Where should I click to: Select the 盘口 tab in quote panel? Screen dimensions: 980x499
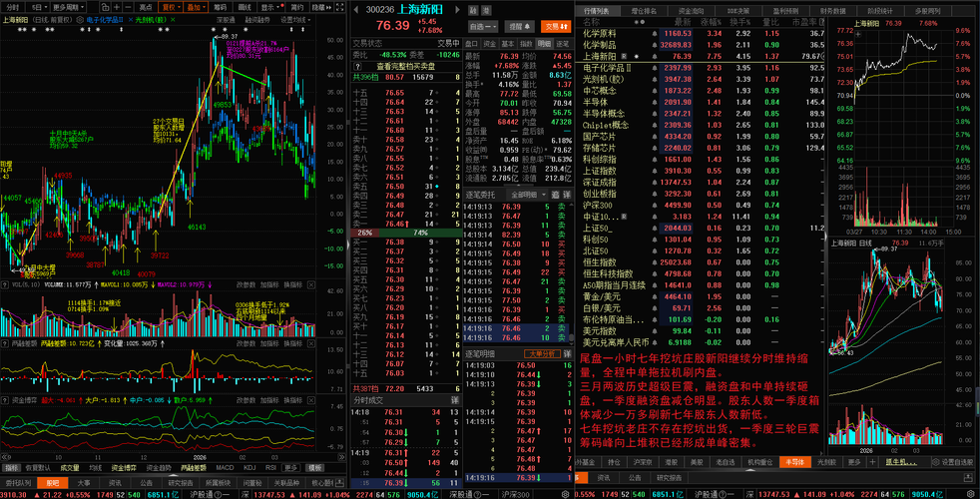(x=471, y=44)
